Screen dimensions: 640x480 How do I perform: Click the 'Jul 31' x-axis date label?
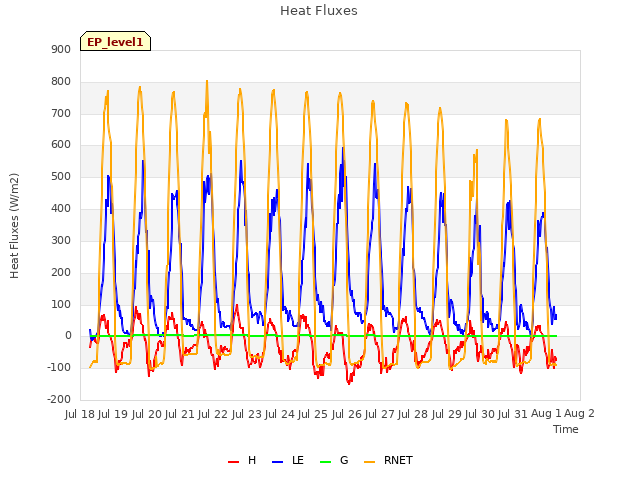coord(513,414)
